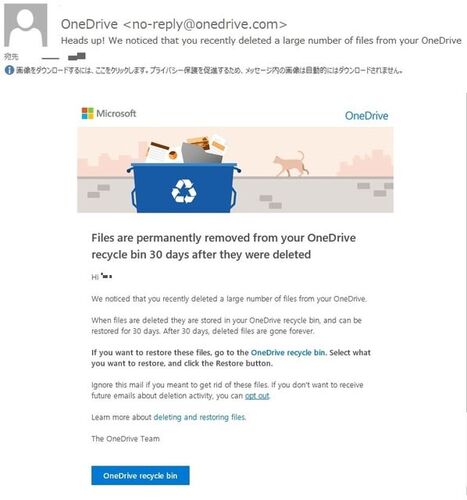Click the redacted recipient after 宛先
The image size is (467, 500).
pos(64,57)
